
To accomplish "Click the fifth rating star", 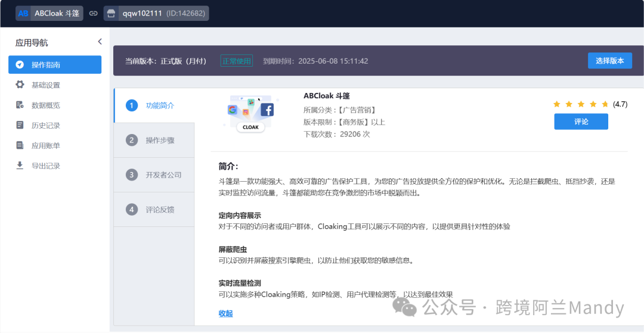I will [605, 104].
